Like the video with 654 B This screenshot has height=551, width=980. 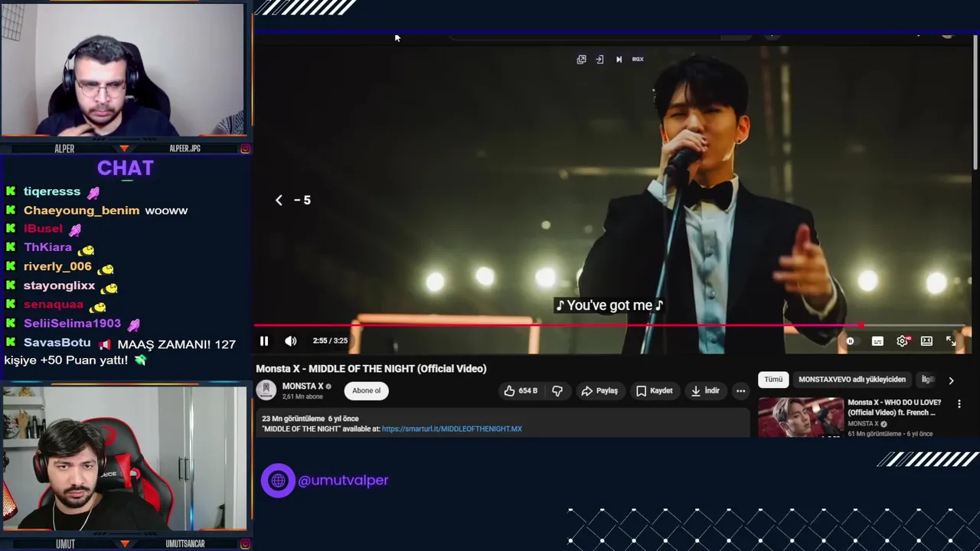521,390
